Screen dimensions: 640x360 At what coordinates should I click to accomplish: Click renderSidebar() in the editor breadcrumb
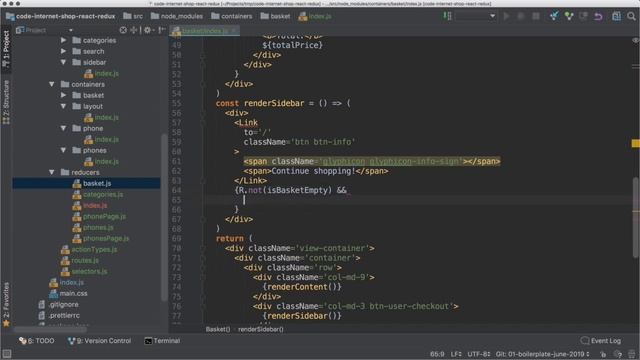[x=260, y=329]
